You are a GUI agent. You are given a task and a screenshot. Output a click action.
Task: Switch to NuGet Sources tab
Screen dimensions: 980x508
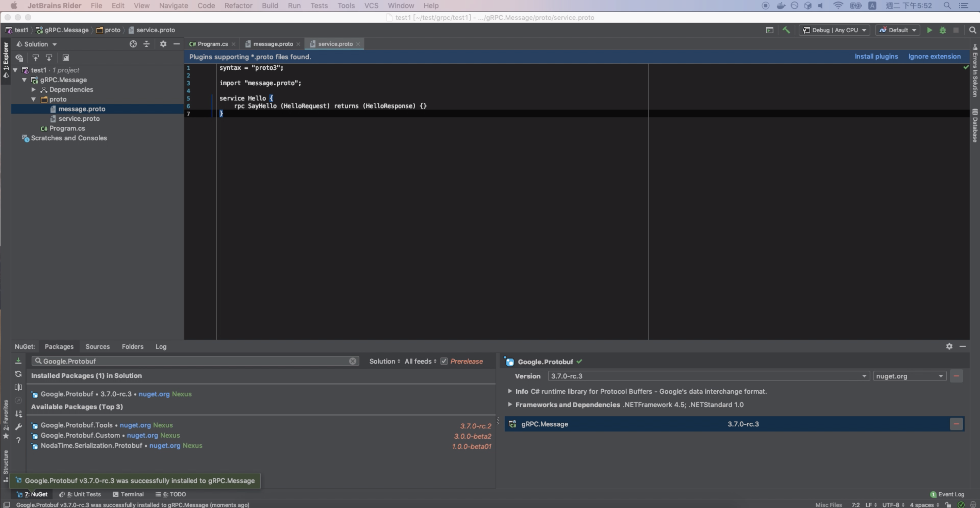click(97, 346)
